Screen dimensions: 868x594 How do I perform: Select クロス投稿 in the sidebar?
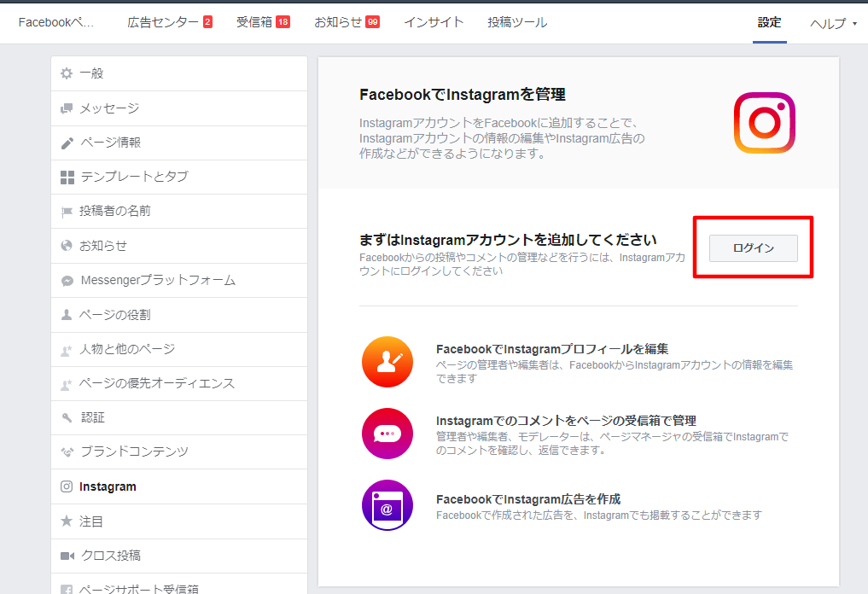[x=179, y=556]
